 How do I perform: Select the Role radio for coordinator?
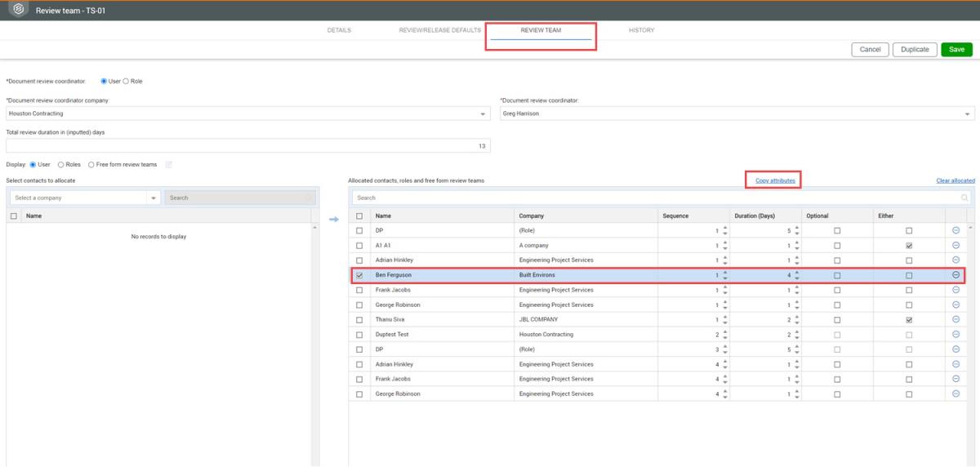pyautogui.click(x=126, y=82)
